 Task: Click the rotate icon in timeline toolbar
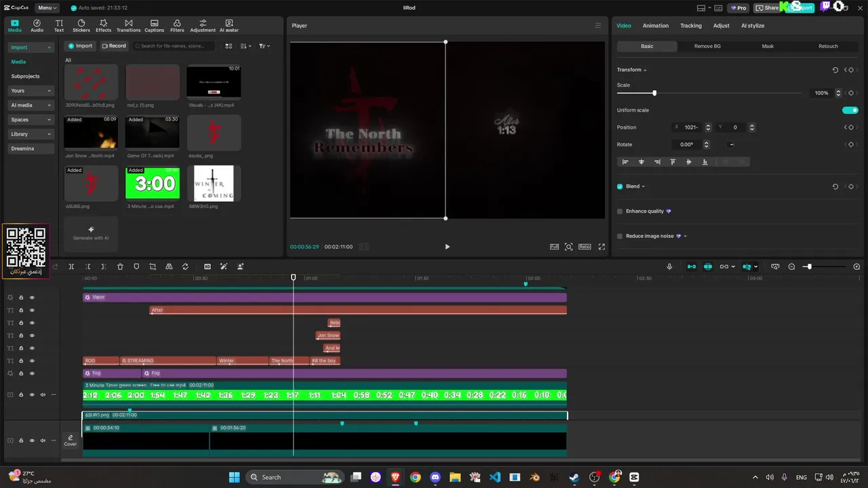[185, 267]
